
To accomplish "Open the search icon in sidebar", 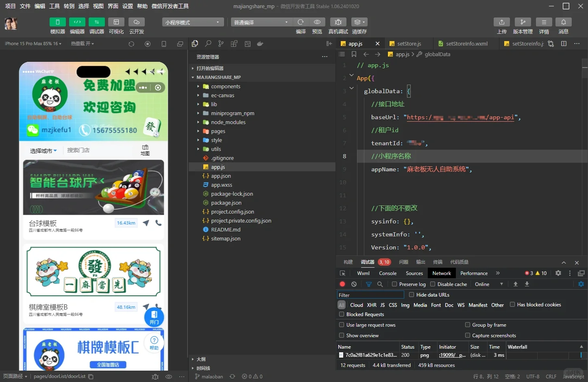I will [x=208, y=44].
